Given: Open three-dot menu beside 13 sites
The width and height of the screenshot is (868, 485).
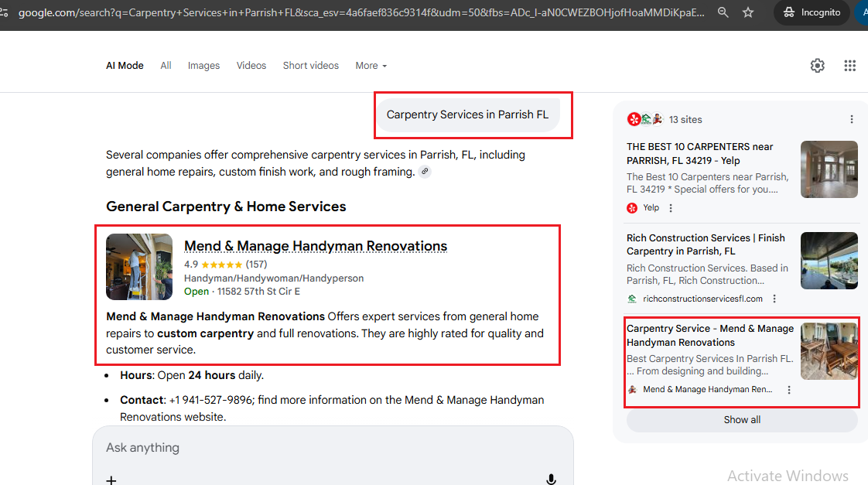Looking at the screenshot, I should [851, 119].
